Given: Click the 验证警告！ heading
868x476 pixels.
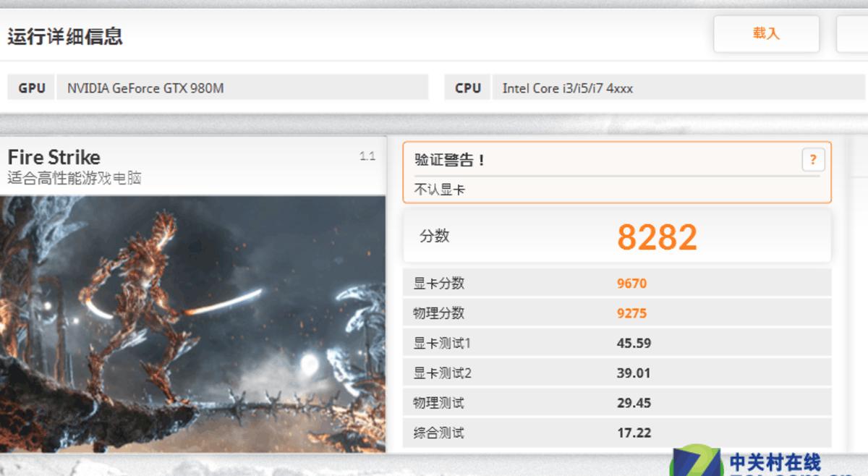Looking at the screenshot, I should [449, 160].
